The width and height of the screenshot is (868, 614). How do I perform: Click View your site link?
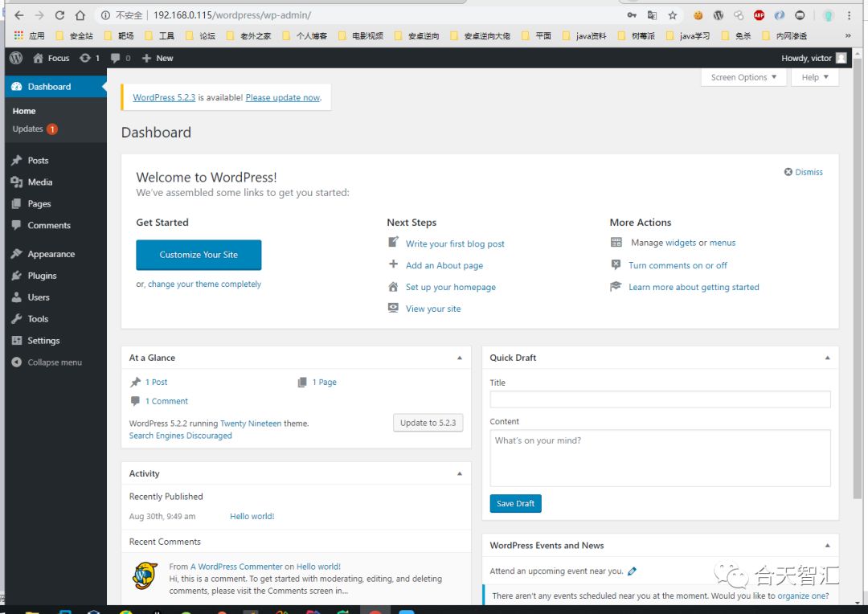tap(433, 309)
